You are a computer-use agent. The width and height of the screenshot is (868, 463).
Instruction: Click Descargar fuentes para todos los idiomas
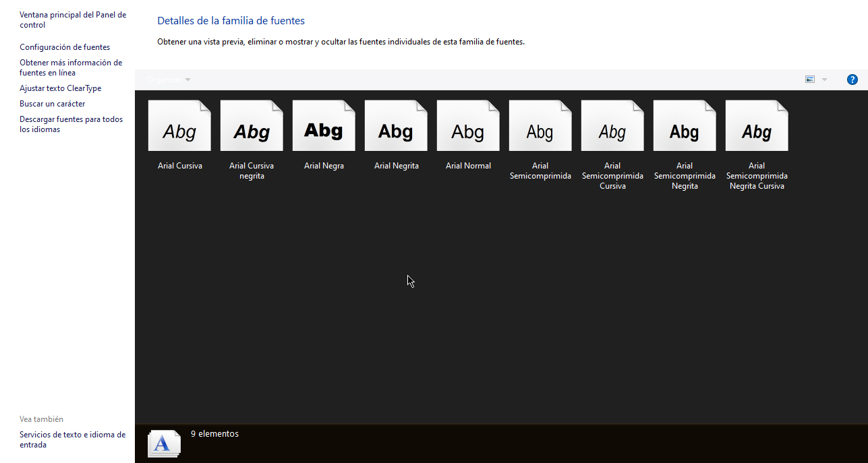point(71,124)
